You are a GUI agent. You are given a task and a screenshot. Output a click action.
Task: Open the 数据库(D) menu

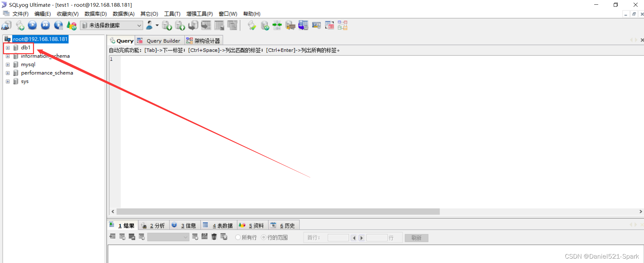(96, 14)
